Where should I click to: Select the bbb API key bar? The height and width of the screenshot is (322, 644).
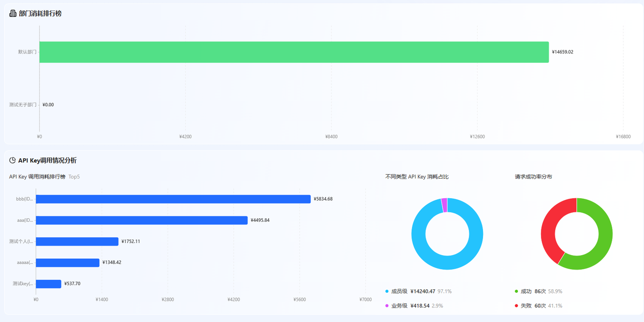point(173,199)
